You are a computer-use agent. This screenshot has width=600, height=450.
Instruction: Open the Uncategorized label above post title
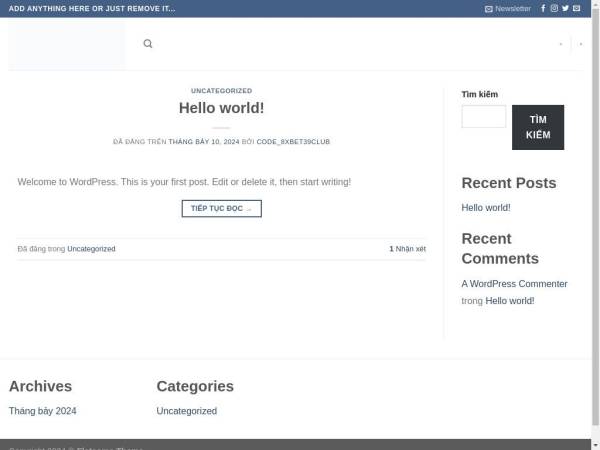pyautogui.click(x=221, y=90)
